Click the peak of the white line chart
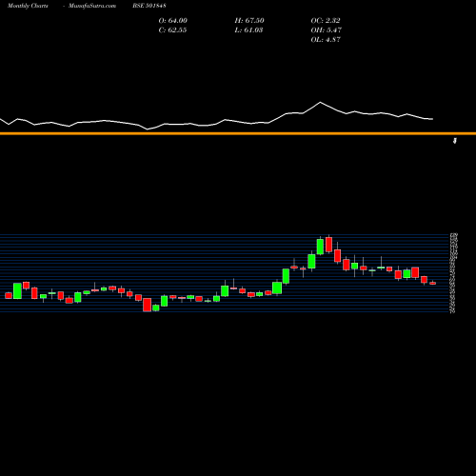This screenshot has width=476, height=476. pos(320,102)
